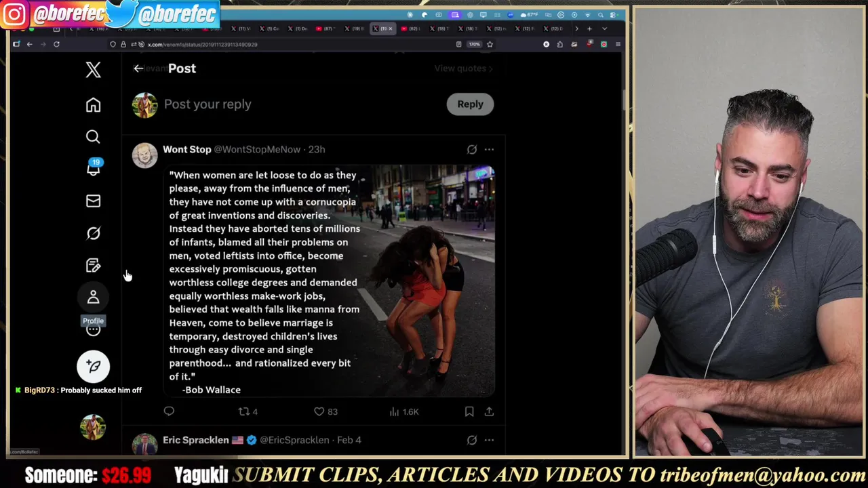Image resolution: width=868 pixels, height=488 pixels.
Task: Open the account avatar at sidebar bottom
Action: coord(93,427)
